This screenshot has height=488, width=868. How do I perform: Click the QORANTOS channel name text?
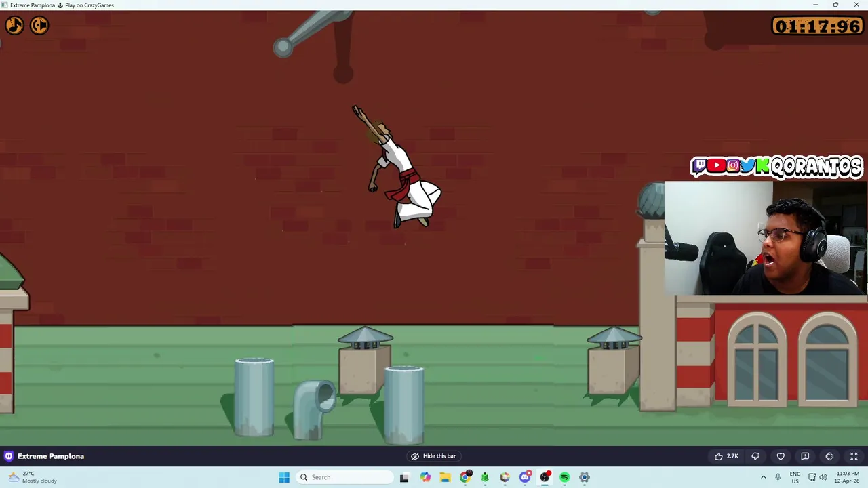point(816,166)
